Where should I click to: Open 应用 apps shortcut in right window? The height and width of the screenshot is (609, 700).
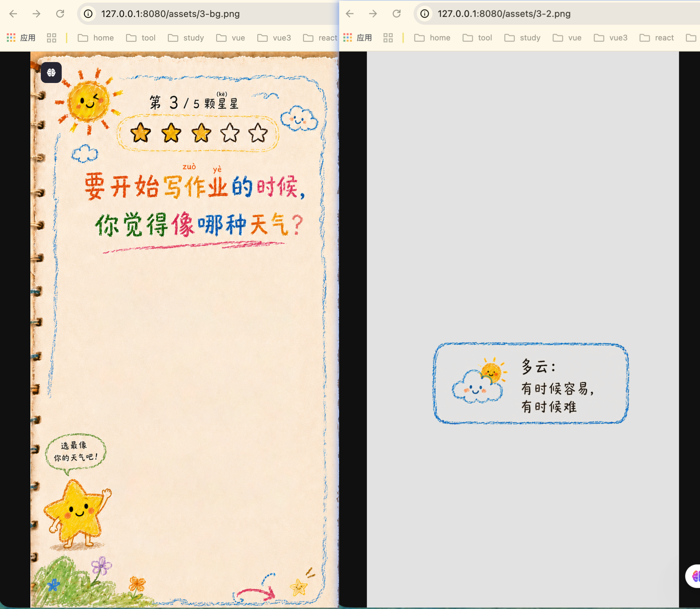pyautogui.click(x=358, y=38)
